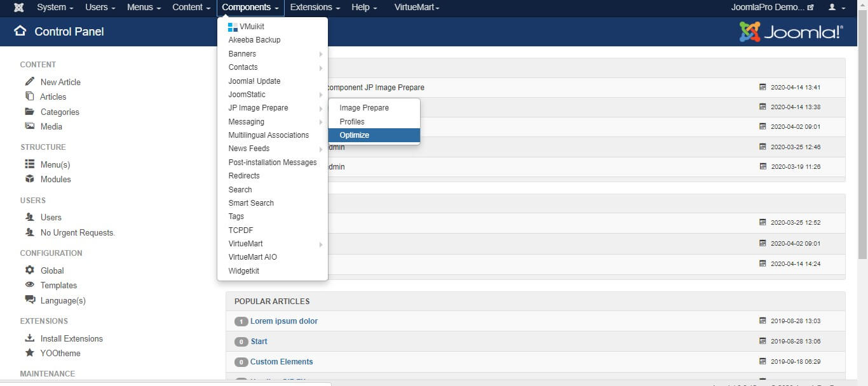Open the System menu dropdown
The height and width of the screenshot is (386, 868).
tap(55, 8)
